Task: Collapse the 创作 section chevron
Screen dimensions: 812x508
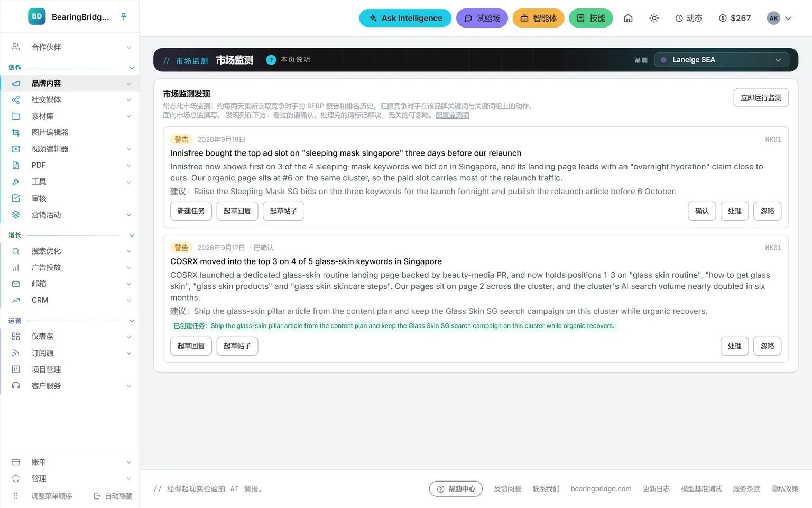Action: pyautogui.click(x=132, y=68)
